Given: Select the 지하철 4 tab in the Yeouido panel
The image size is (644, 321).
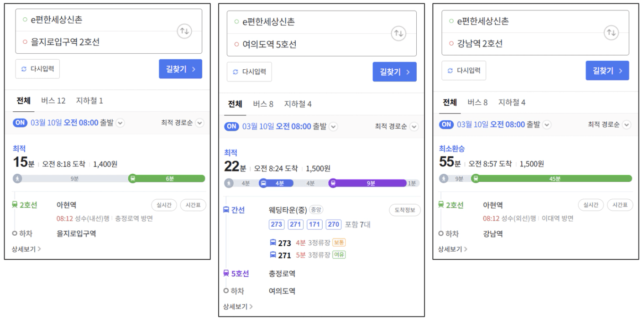Looking at the screenshot, I should pos(298,104).
